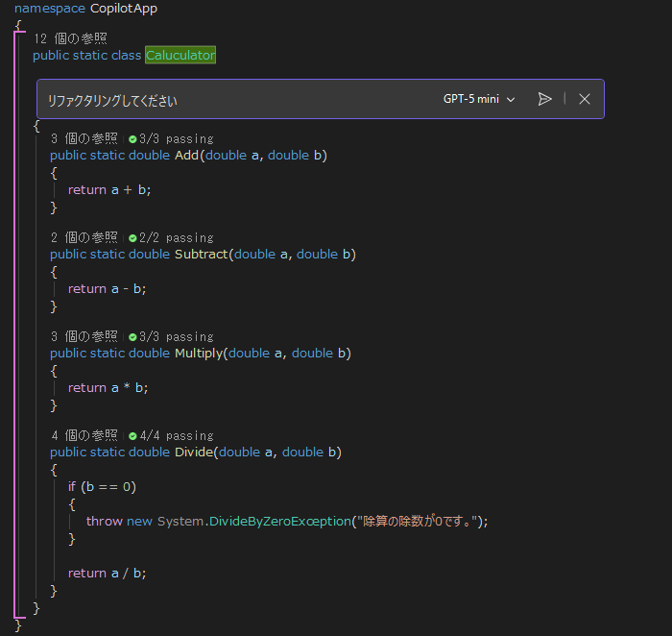Viewport: 672px width, 636px height.
Task: Click the DivideByZeroException type name
Action: 280,522
